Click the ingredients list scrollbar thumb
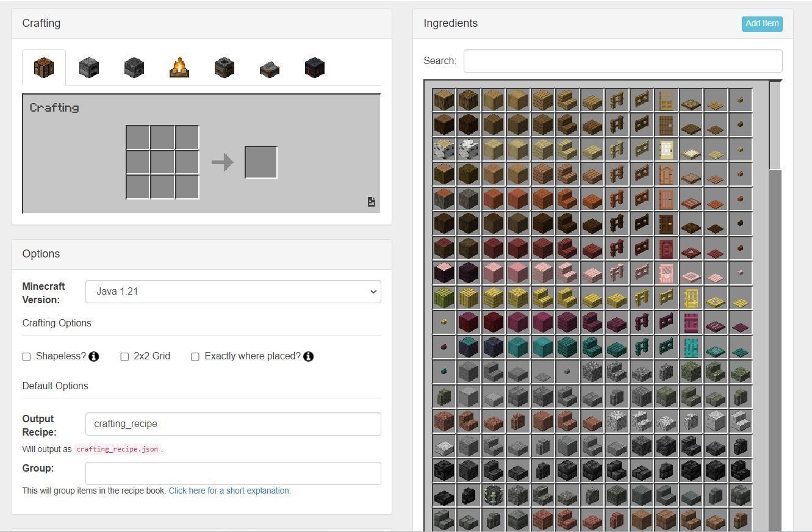The width and height of the screenshot is (812, 532). (775, 126)
